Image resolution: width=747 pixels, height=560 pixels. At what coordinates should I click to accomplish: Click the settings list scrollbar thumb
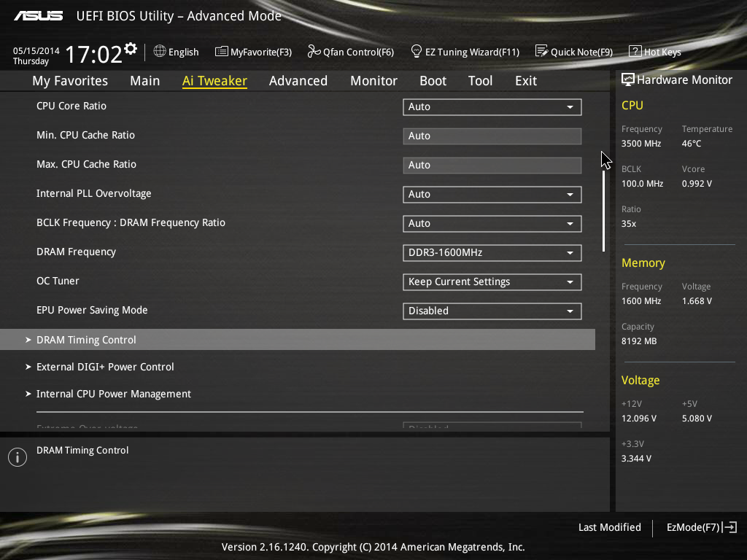pos(603,210)
